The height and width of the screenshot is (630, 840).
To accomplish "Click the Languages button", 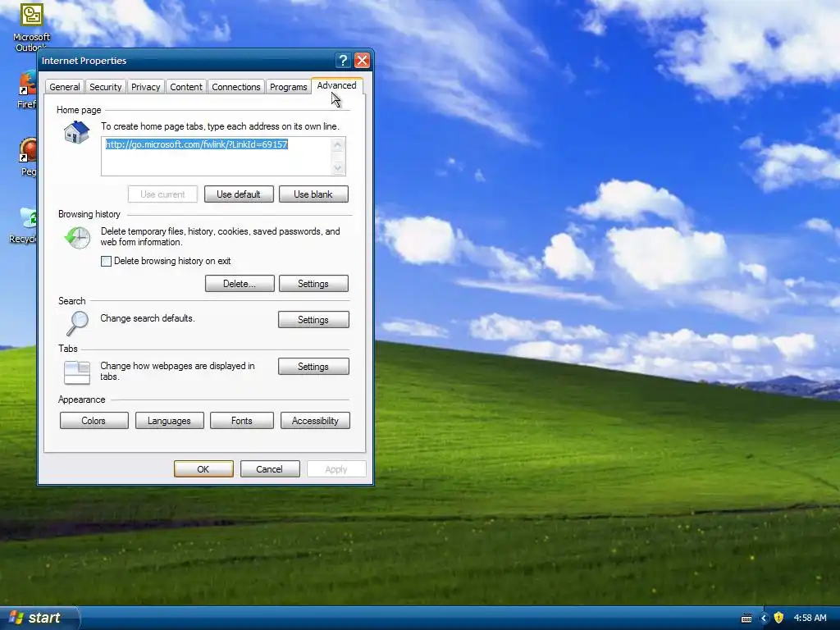I will [169, 421].
